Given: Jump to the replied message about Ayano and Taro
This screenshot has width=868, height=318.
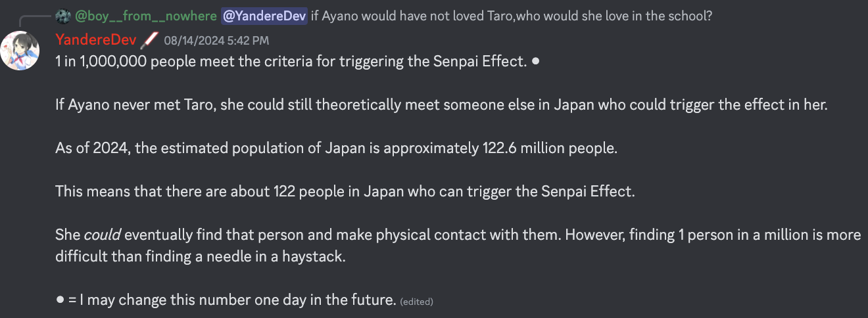Looking at the screenshot, I should tap(511, 15).
